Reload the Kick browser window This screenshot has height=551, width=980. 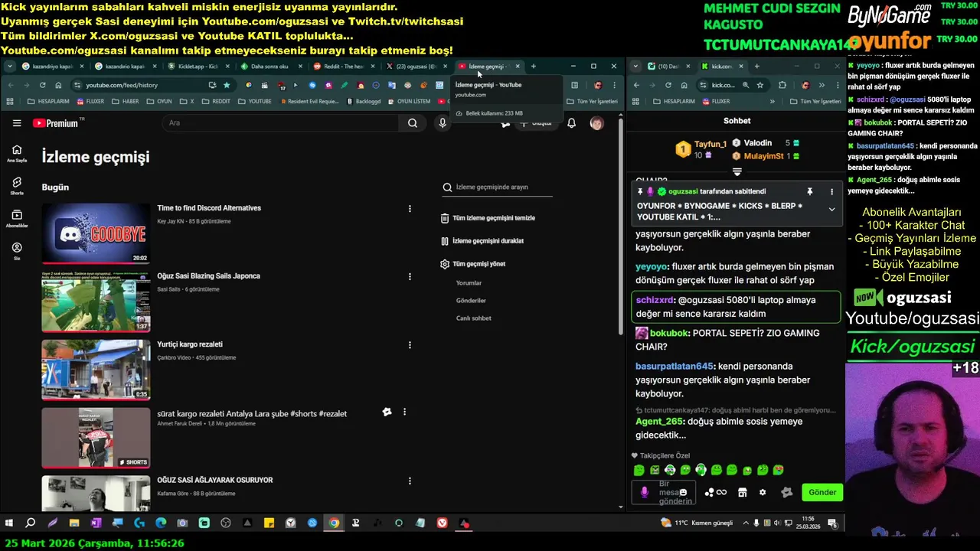[x=668, y=85]
